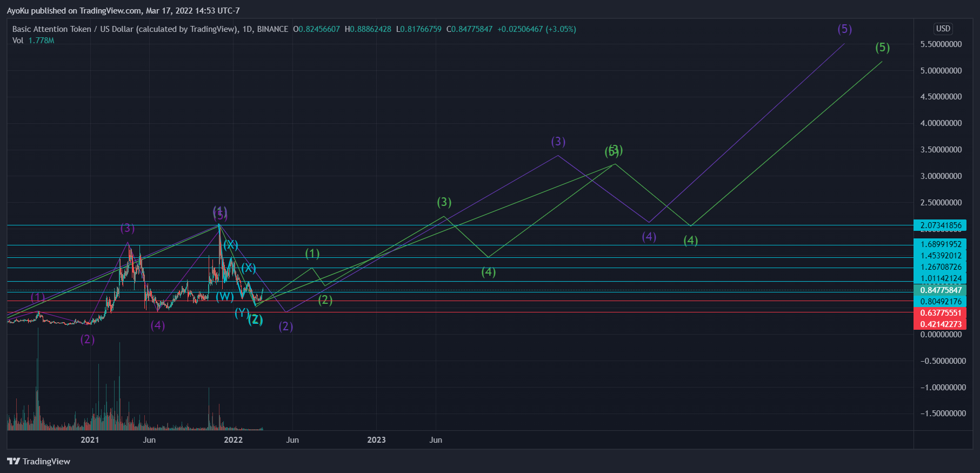The height and width of the screenshot is (473, 980).
Task: Select the green (5) wave label
Action: click(x=882, y=48)
